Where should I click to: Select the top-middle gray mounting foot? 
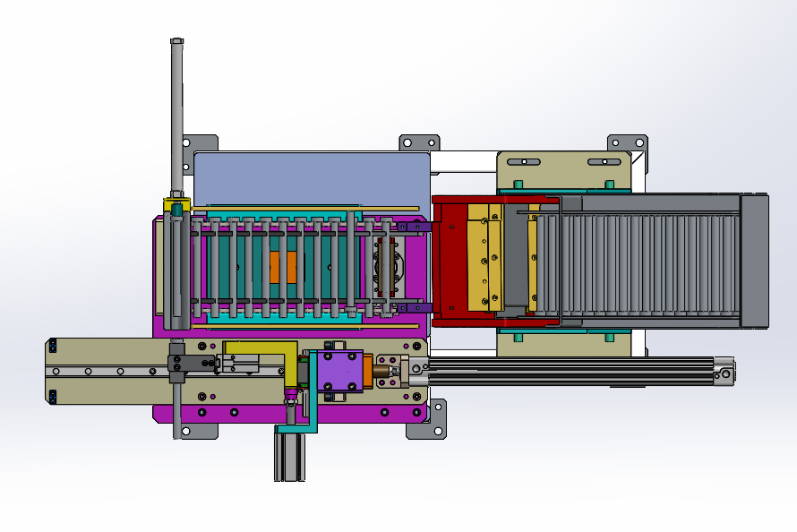coord(419,142)
